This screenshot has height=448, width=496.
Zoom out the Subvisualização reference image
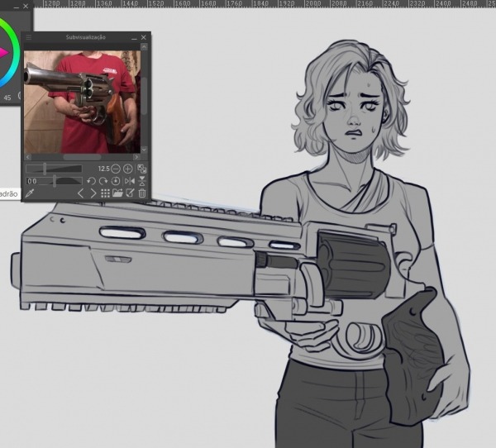tap(116, 169)
